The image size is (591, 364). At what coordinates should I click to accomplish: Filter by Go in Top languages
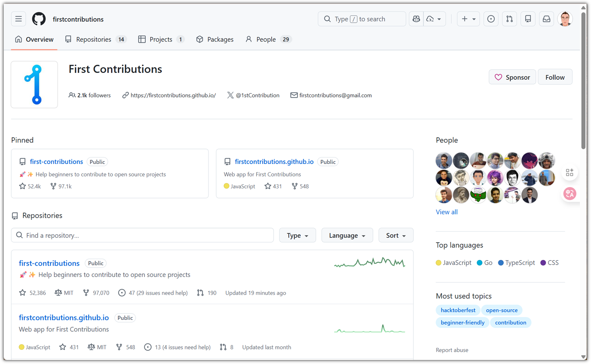click(485, 263)
